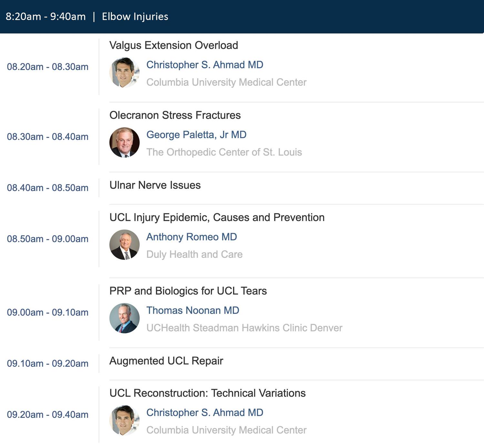The image size is (484, 448).
Task: Open Christopher S. Ahmad MD link under Valgus Extension Overload
Action: pyautogui.click(x=205, y=65)
